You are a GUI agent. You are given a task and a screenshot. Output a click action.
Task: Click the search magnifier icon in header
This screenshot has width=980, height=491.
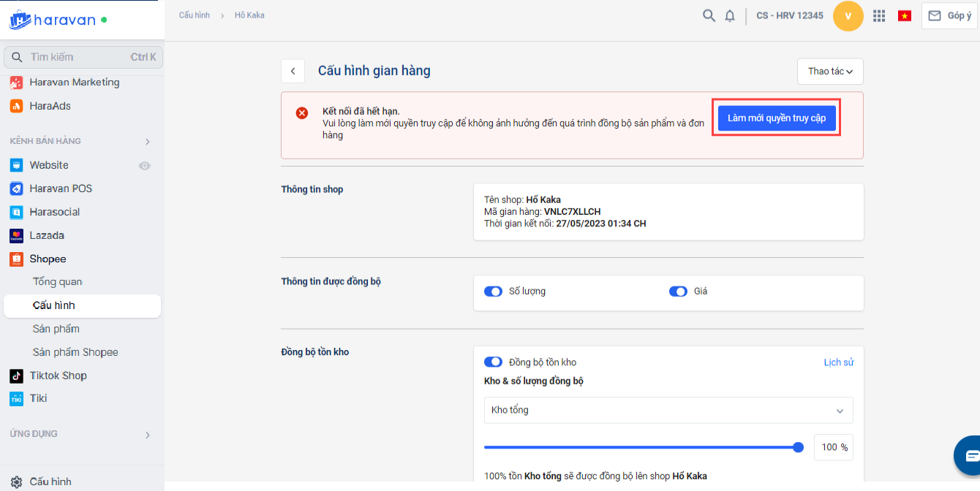point(709,15)
